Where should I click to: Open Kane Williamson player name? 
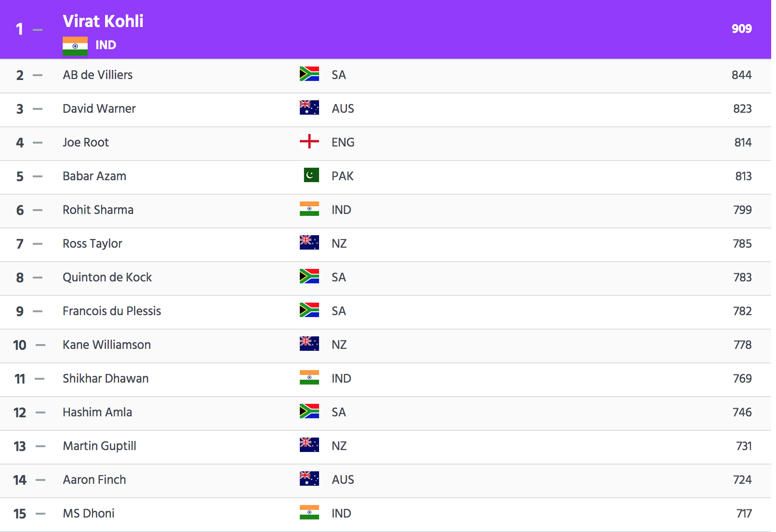pyautogui.click(x=107, y=345)
